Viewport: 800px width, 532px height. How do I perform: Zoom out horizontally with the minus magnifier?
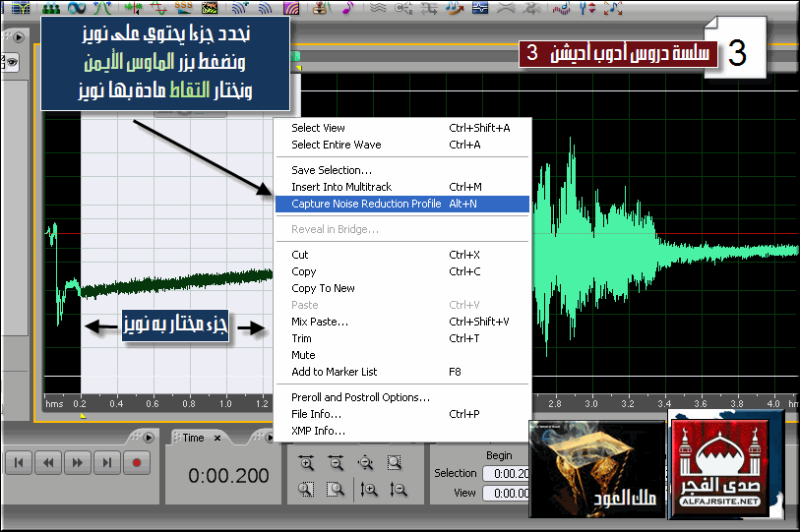[336, 462]
